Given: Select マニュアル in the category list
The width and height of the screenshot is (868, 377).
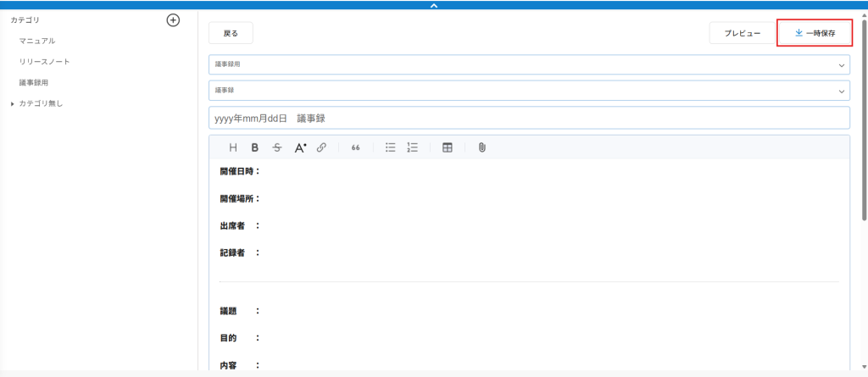Looking at the screenshot, I should (x=37, y=41).
